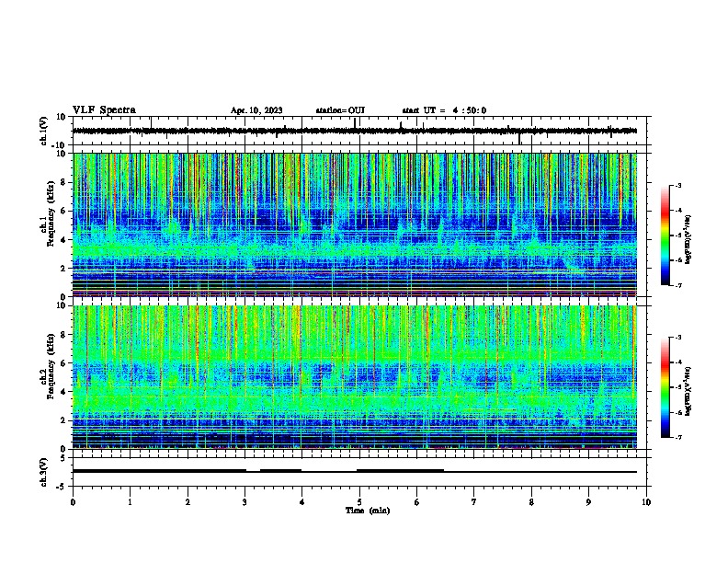This screenshot has height=563, width=728.
Task: Click the ch.1 spectrogram color scale bar
Action: [665, 236]
